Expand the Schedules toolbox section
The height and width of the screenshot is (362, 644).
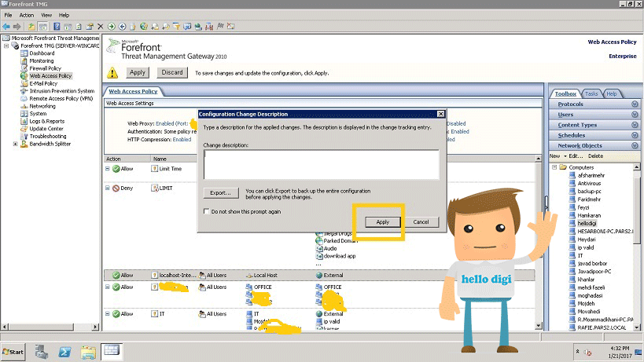click(635, 135)
